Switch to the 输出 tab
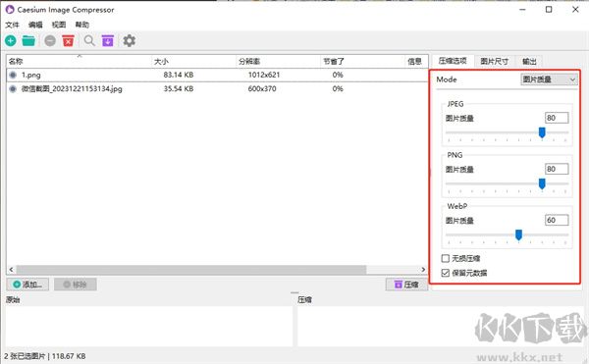589x364 pixels. [x=529, y=61]
